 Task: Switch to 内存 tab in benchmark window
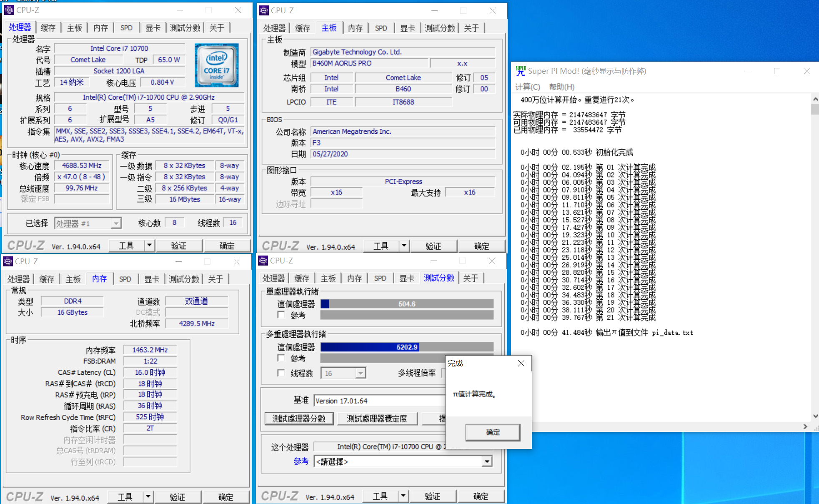[x=354, y=278]
